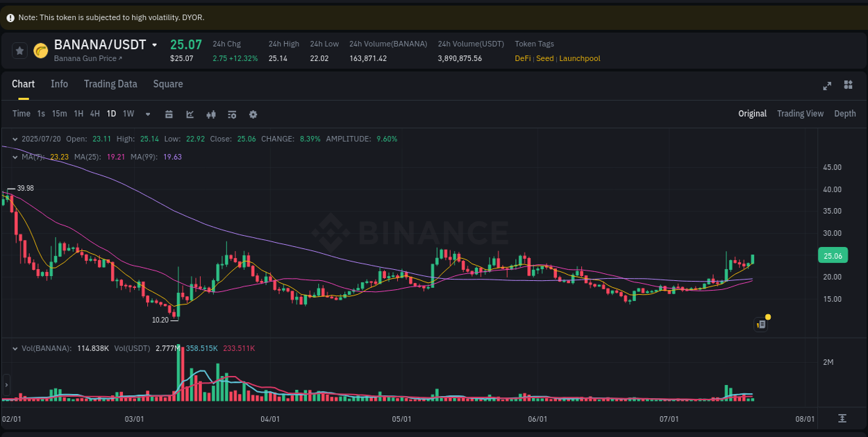This screenshot has width=868, height=437.
Task: Expand the chart to fullscreen
Action: click(x=826, y=85)
